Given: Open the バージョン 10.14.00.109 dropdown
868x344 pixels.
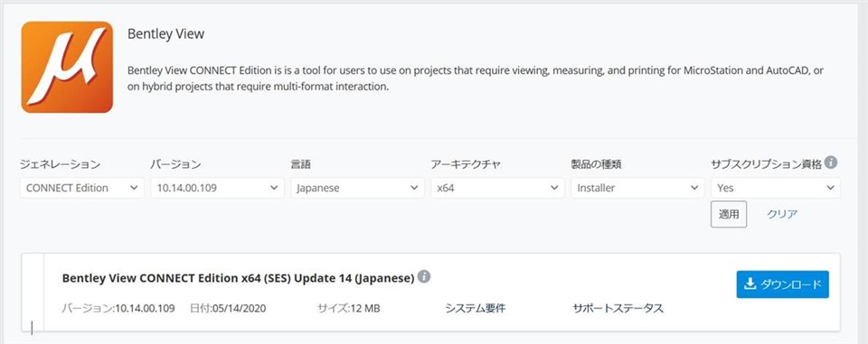Looking at the screenshot, I should [x=217, y=188].
